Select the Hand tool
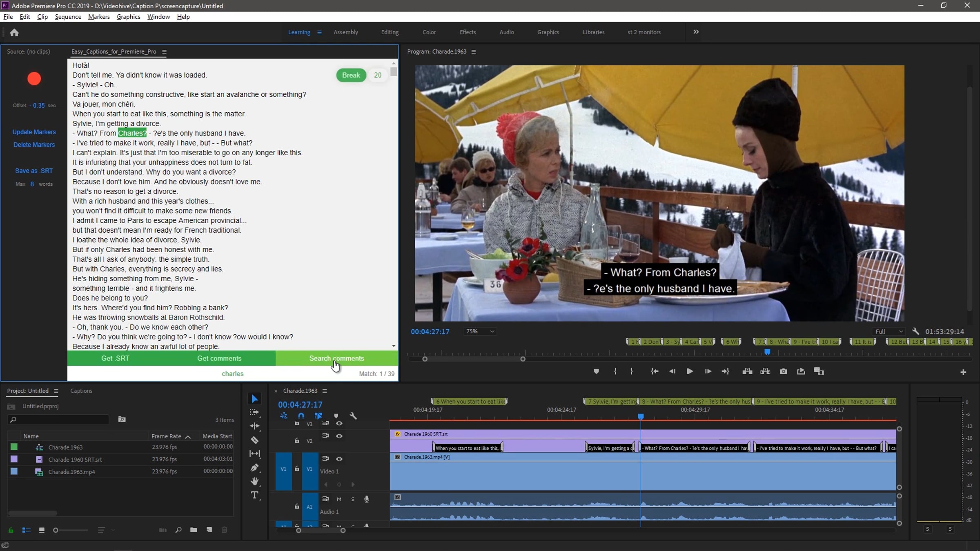The image size is (980, 551). click(x=255, y=482)
